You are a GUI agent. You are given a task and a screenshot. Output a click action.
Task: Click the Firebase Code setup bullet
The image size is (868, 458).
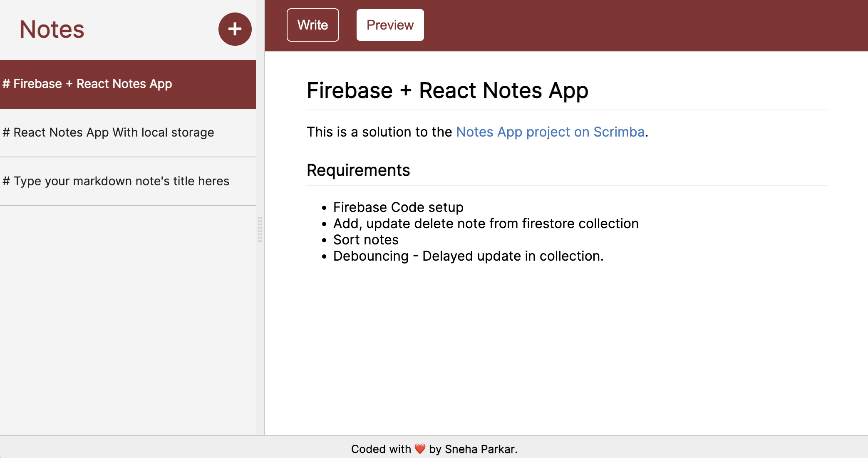[x=398, y=207]
